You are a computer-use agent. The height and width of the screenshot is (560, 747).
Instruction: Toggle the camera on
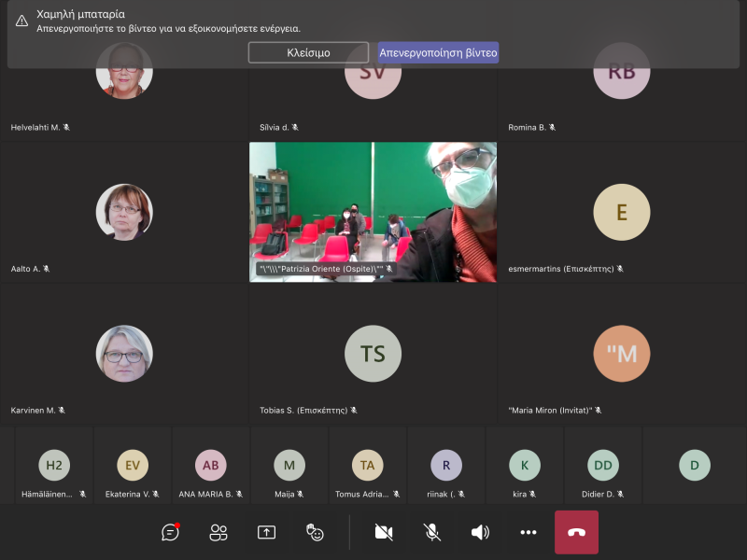coord(384,532)
